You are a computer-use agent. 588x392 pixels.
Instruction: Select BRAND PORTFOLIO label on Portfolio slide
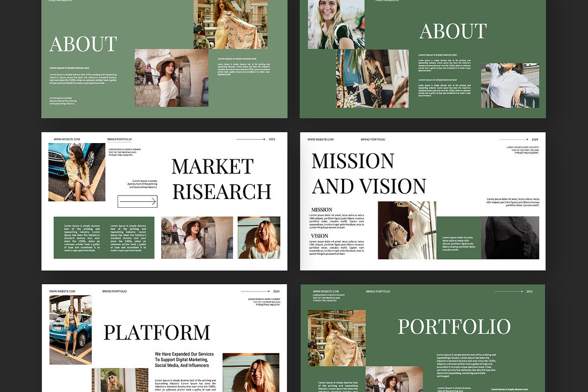[378, 291]
